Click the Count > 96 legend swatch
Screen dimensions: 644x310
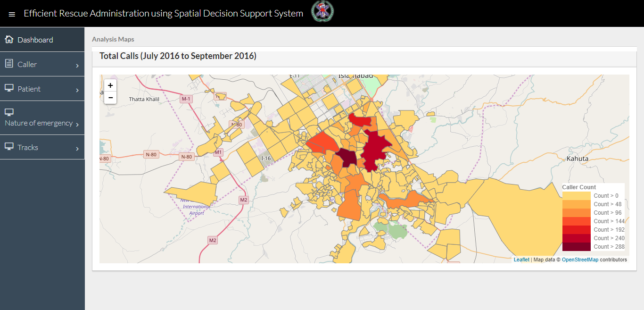pos(576,213)
